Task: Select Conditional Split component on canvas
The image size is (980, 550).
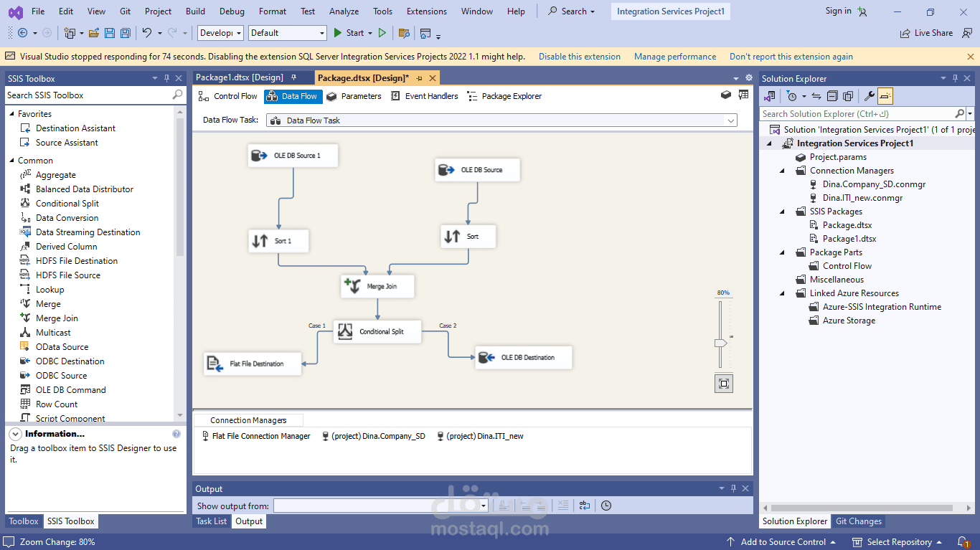Action: pyautogui.click(x=377, y=331)
